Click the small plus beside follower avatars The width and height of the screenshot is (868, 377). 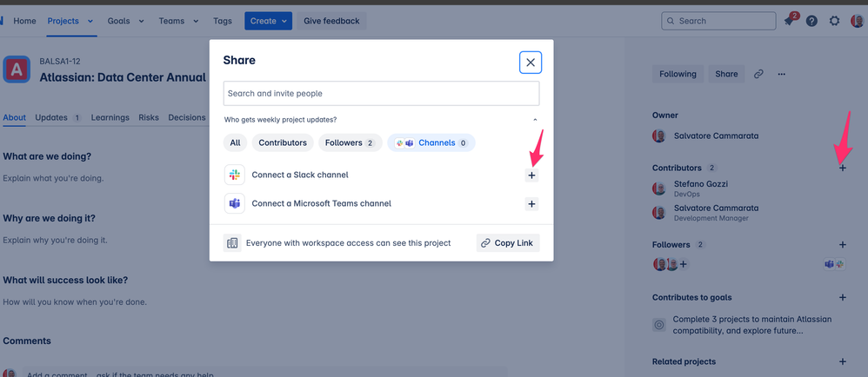coord(683,264)
